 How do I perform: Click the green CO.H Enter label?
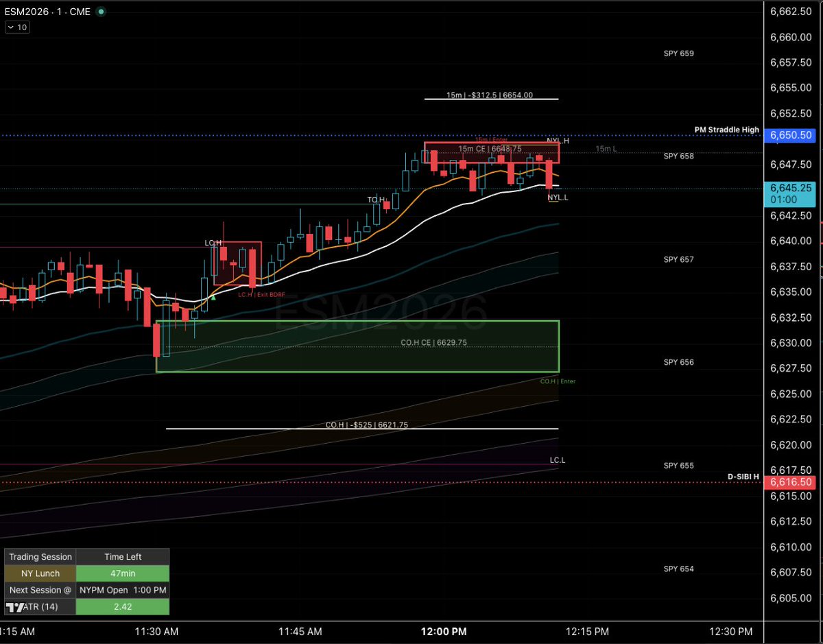tap(558, 381)
